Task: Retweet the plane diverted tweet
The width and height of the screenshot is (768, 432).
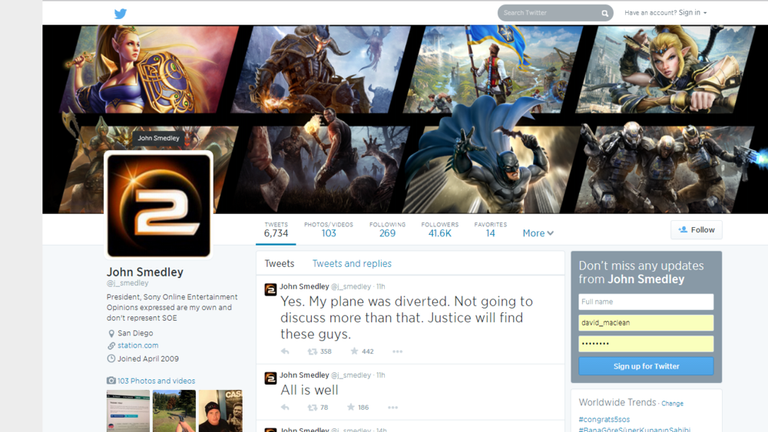Action: click(313, 351)
